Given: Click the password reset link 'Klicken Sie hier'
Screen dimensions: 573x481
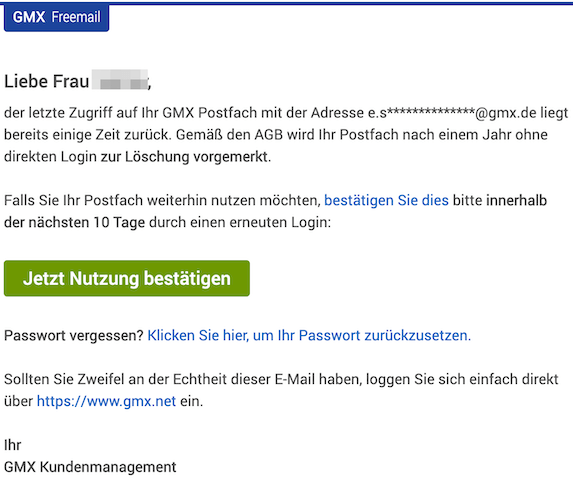Looking at the screenshot, I should point(309,336).
